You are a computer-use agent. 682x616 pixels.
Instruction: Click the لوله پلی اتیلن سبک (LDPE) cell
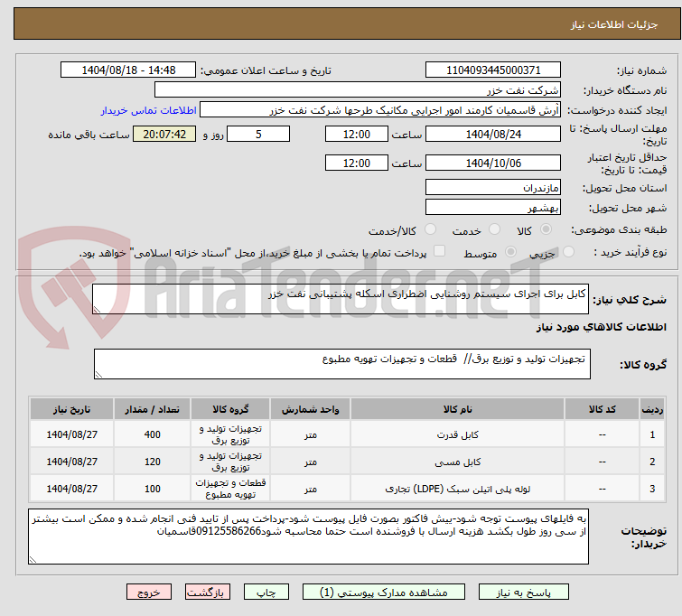point(458,489)
